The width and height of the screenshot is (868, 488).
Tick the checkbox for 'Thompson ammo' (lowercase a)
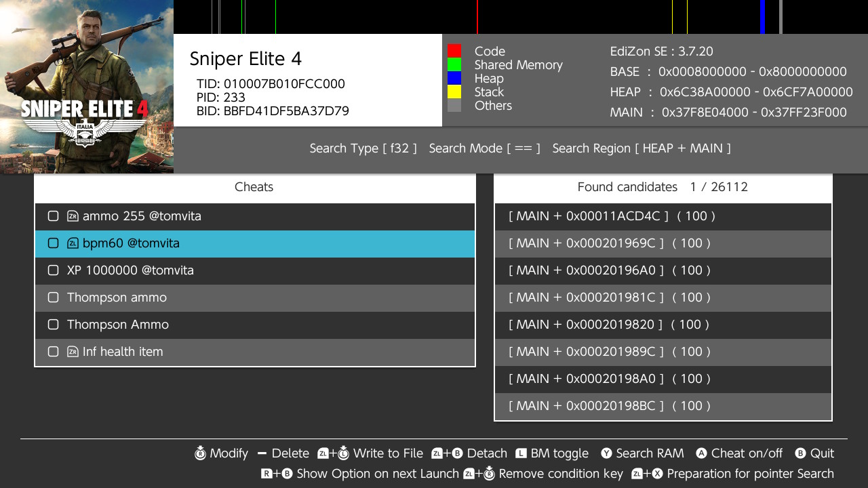(x=54, y=298)
